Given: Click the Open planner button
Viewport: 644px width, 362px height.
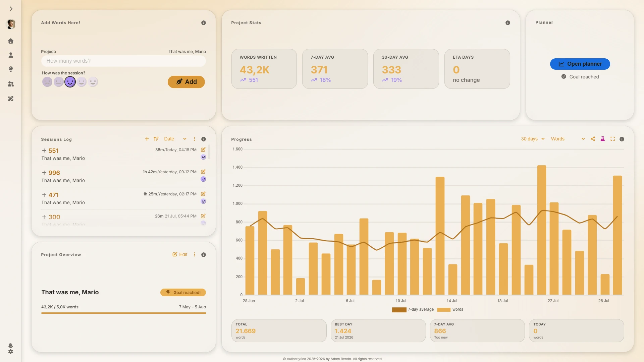Looking at the screenshot, I should 580,64.
